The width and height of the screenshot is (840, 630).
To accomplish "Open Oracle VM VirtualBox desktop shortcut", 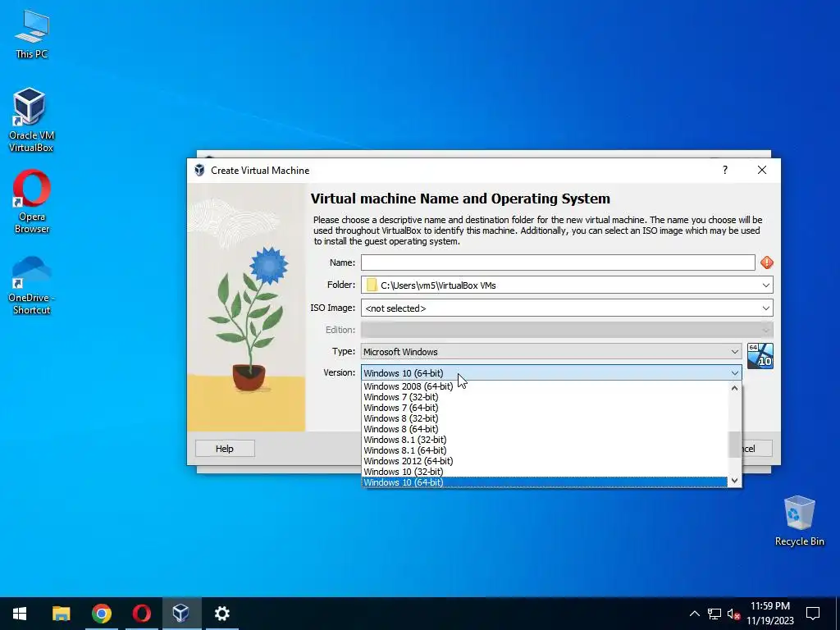I will (30, 120).
